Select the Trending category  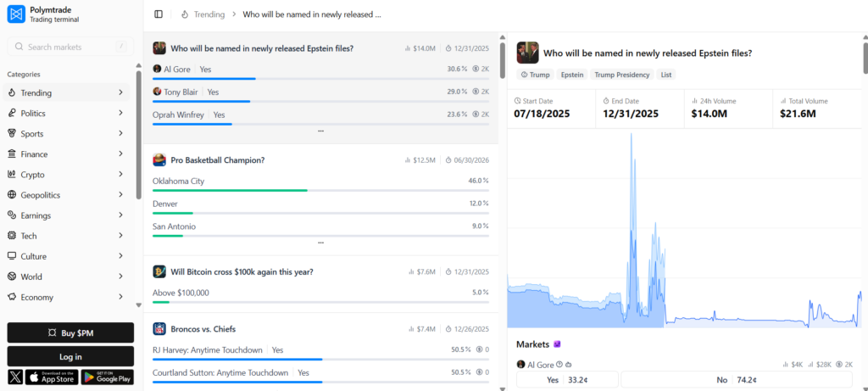tap(67, 93)
